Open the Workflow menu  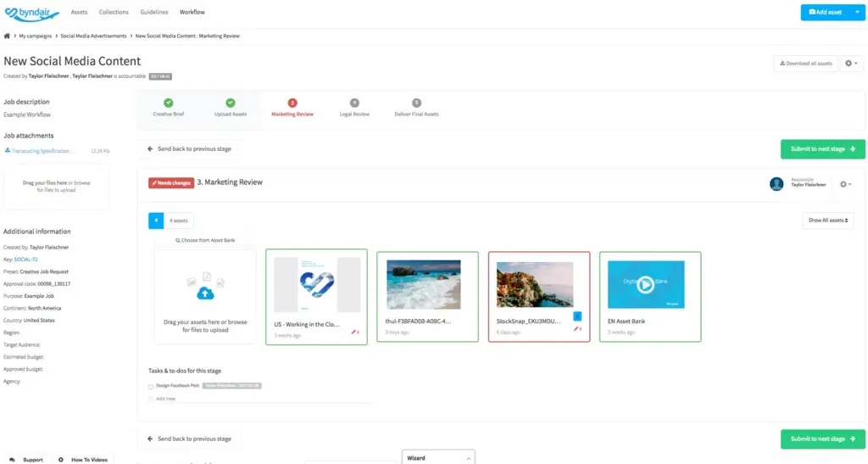(192, 12)
